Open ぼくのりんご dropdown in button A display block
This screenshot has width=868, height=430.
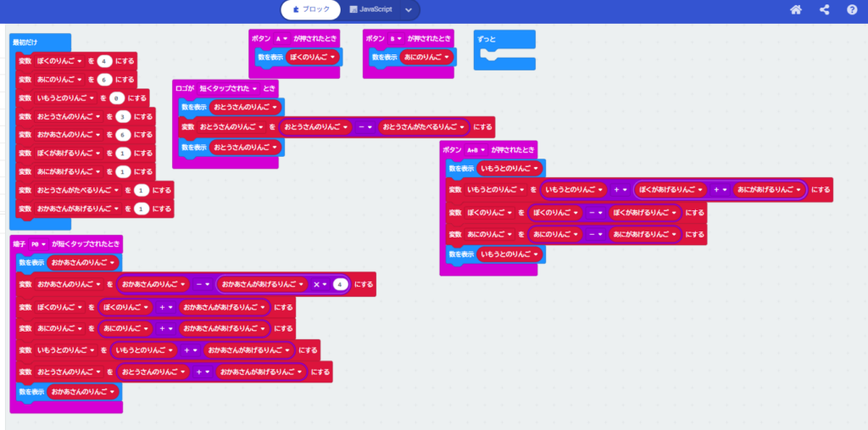click(313, 57)
